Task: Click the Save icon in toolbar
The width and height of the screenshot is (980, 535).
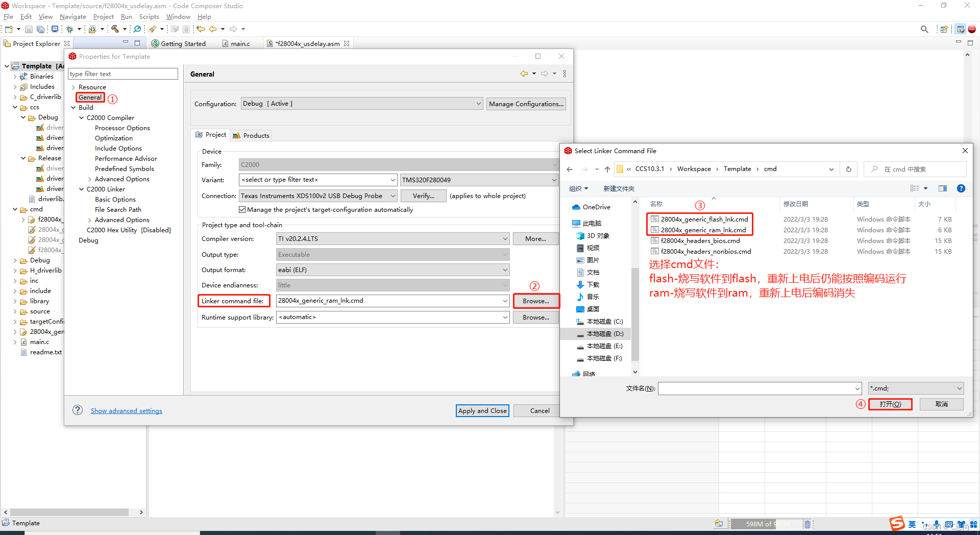Action: pyautogui.click(x=29, y=29)
